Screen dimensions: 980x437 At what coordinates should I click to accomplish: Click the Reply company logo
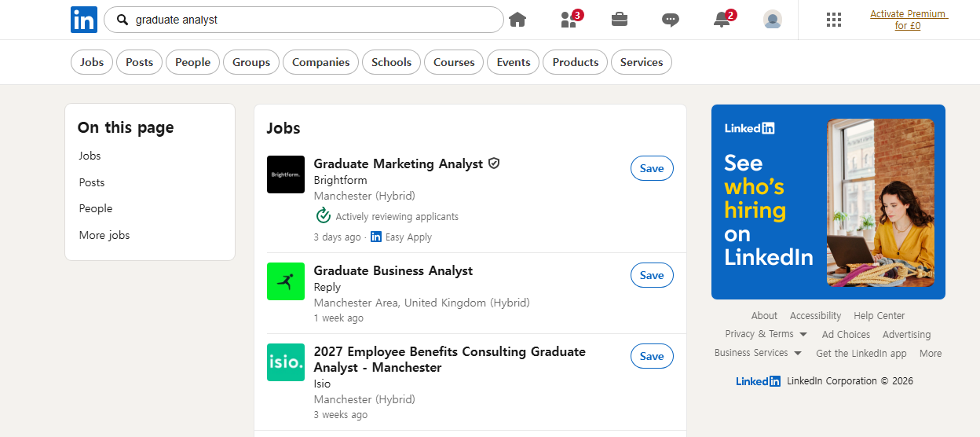pos(286,281)
